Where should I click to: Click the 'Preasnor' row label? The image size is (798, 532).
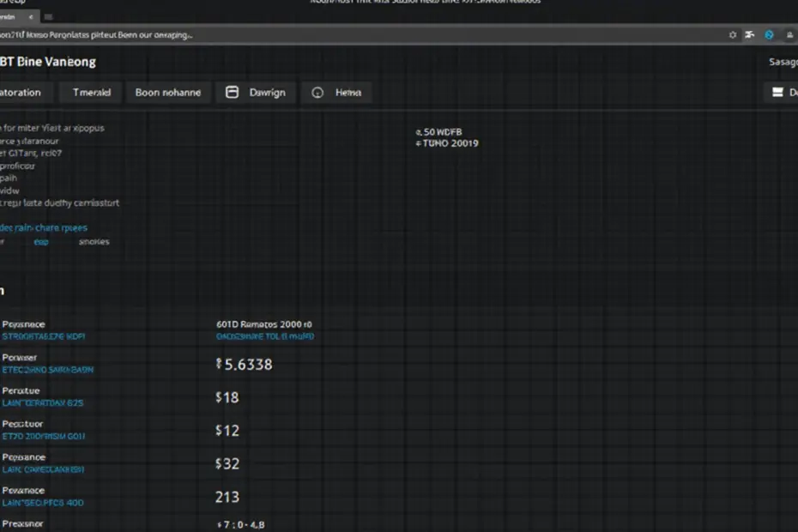point(22,524)
